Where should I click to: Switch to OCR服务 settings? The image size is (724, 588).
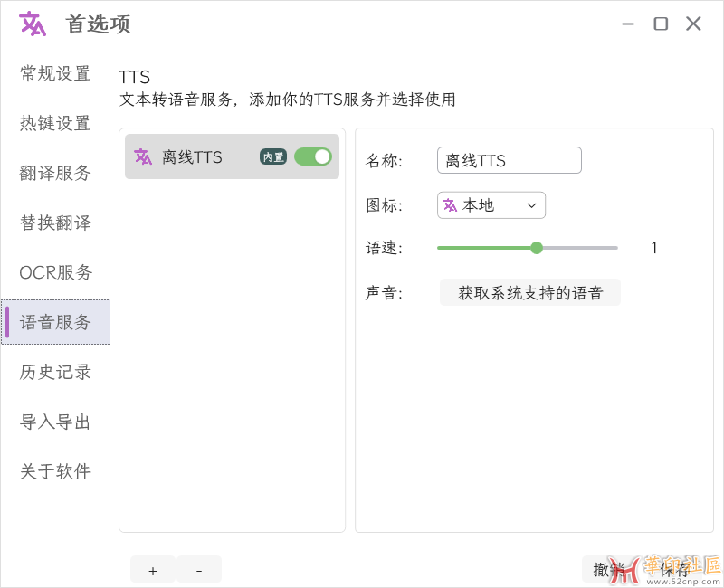[54, 272]
